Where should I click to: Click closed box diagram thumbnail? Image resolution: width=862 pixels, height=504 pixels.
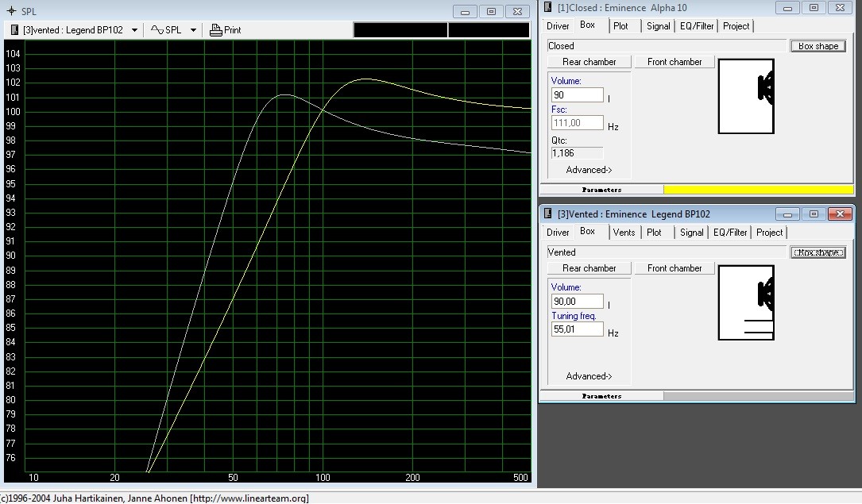point(746,96)
